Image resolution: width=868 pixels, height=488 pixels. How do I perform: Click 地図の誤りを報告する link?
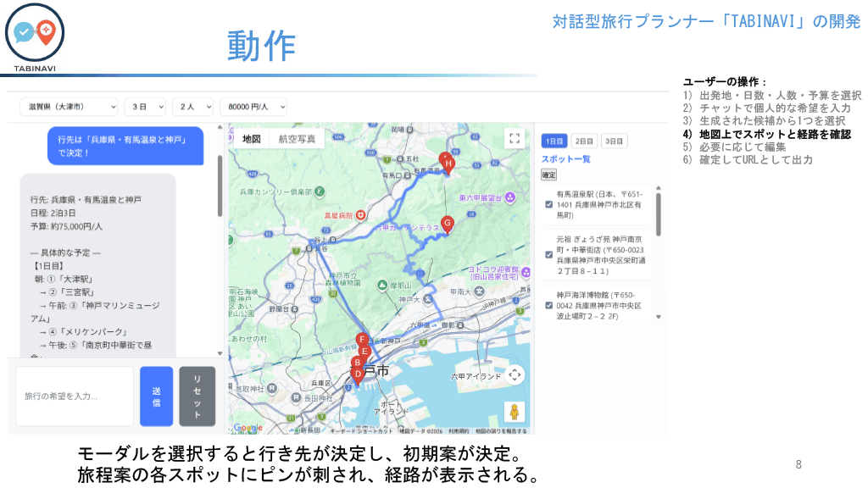(502, 430)
